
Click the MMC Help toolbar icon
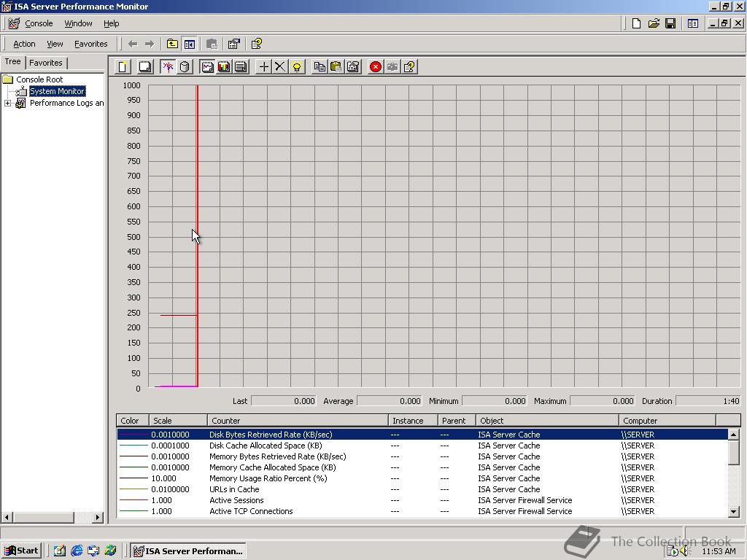(x=256, y=44)
